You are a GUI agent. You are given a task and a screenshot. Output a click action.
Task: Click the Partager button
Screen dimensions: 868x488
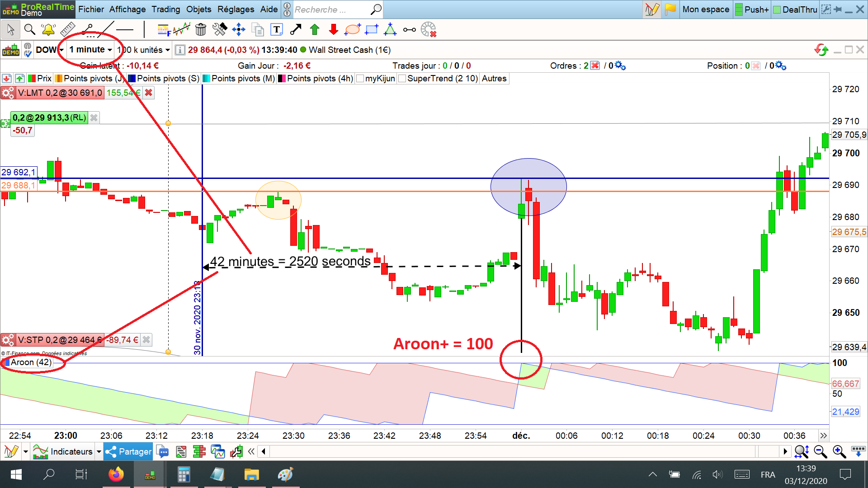[x=128, y=451]
